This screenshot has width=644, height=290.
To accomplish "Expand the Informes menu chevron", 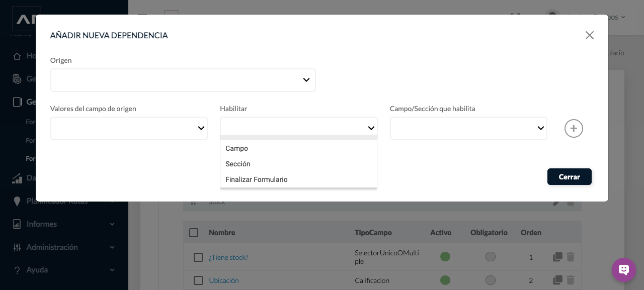I will pyautogui.click(x=112, y=224).
